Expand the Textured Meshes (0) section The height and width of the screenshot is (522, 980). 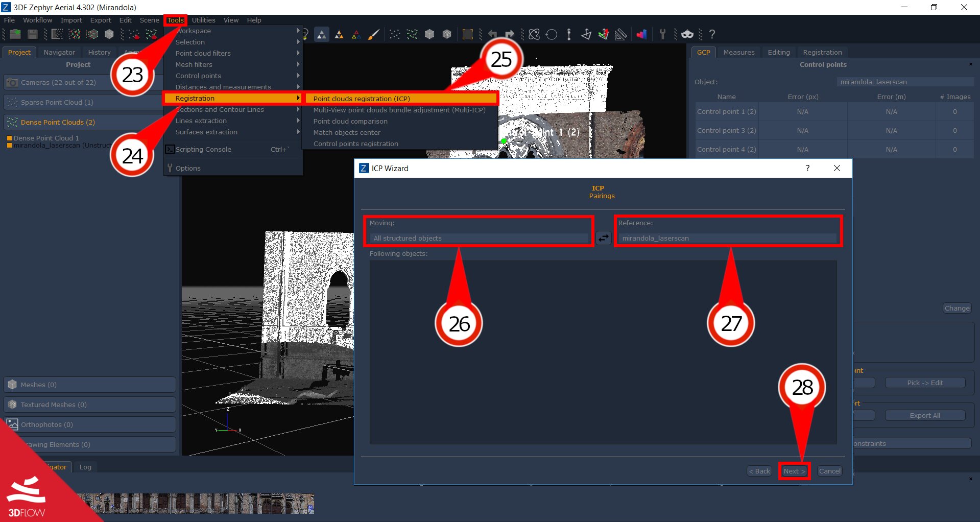point(90,405)
